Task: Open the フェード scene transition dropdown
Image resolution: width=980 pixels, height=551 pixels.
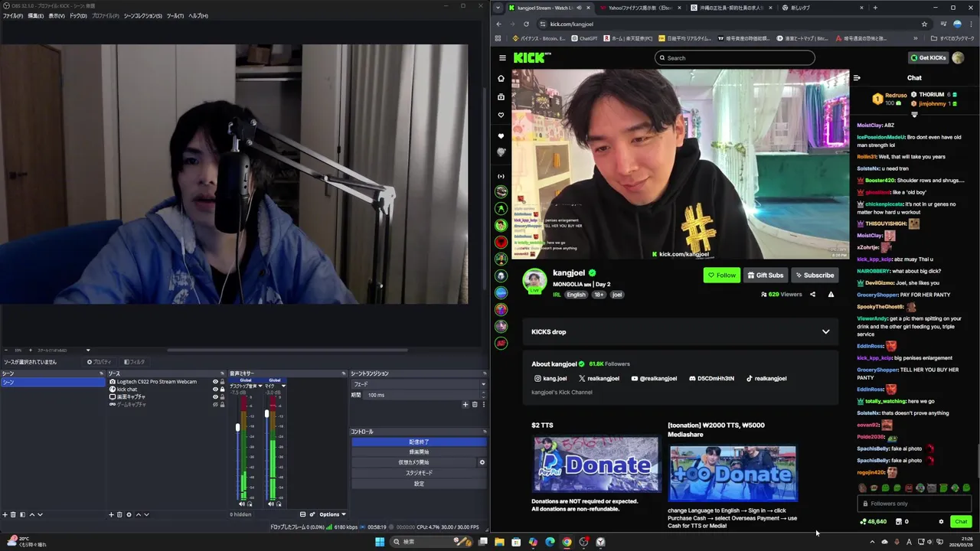Action: point(419,384)
